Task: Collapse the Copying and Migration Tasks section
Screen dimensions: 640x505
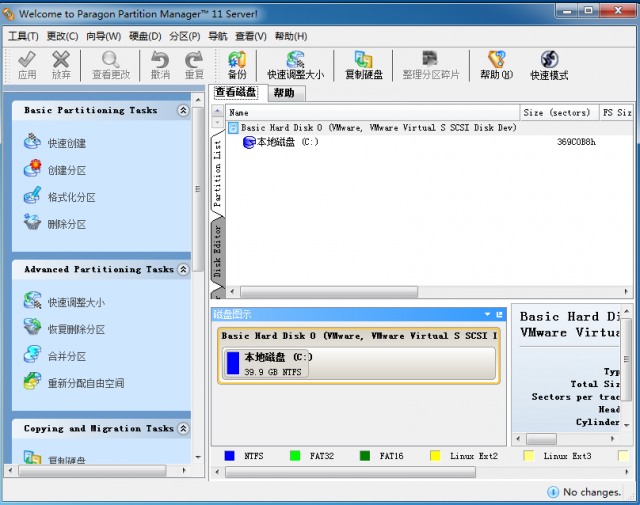Action: [x=183, y=429]
